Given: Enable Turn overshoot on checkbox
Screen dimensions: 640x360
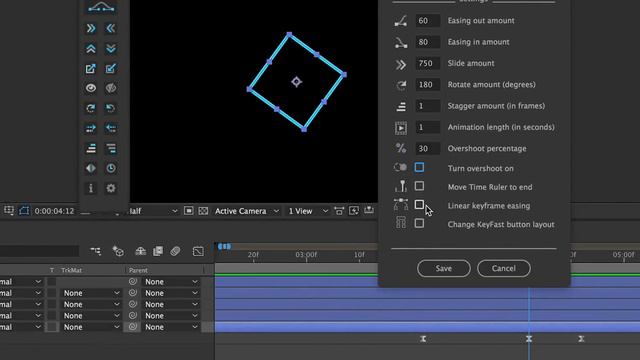Looking at the screenshot, I should coord(419,167).
